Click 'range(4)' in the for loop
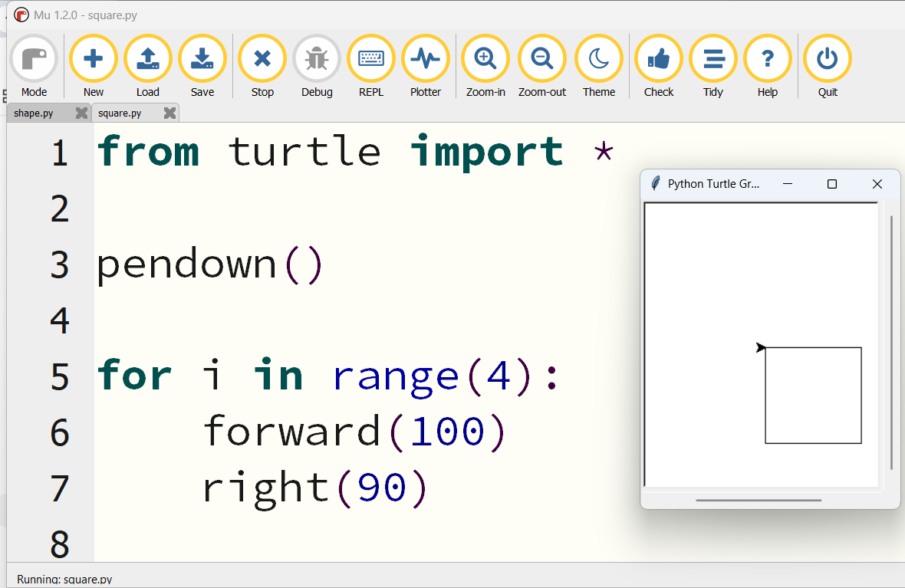 tap(433, 376)
